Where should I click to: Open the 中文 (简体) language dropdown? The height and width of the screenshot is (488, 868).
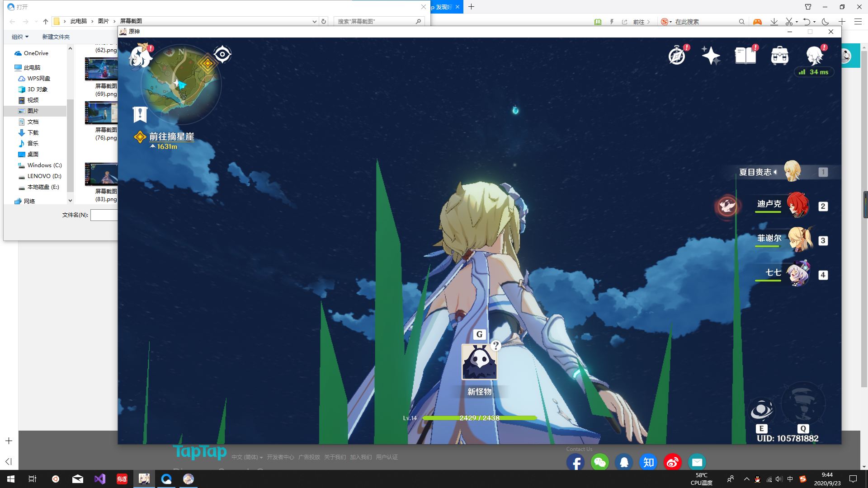pos(247,457)
